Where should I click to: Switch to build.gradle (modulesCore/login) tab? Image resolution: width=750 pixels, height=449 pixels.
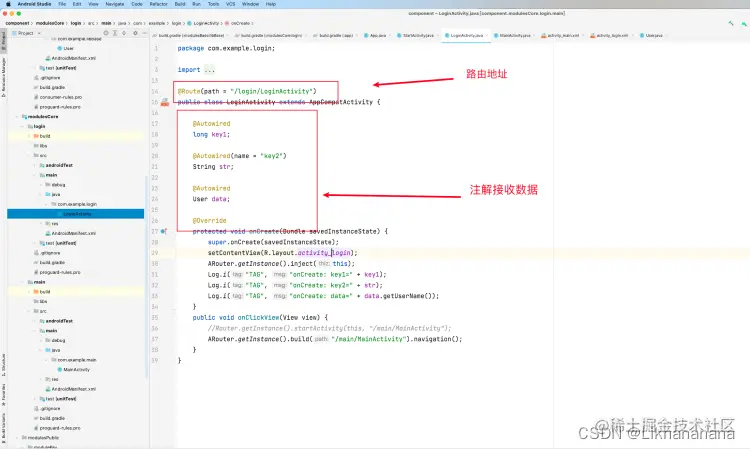click(269, 35)
